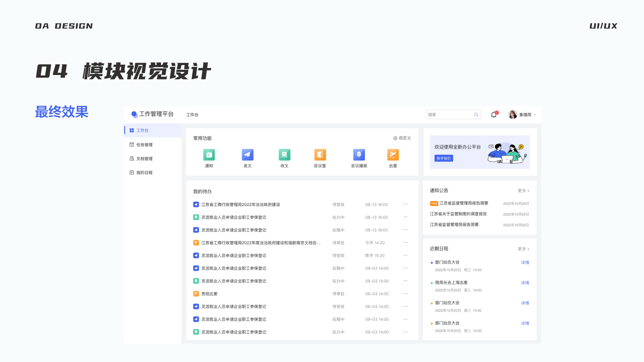Click the 出差 application icon

(x=393, y=155)
